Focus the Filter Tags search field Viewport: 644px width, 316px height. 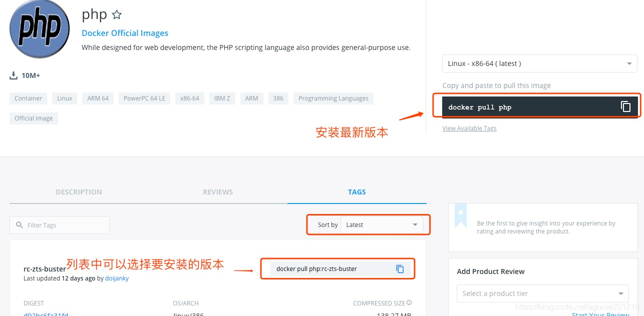tap(60, 225)
